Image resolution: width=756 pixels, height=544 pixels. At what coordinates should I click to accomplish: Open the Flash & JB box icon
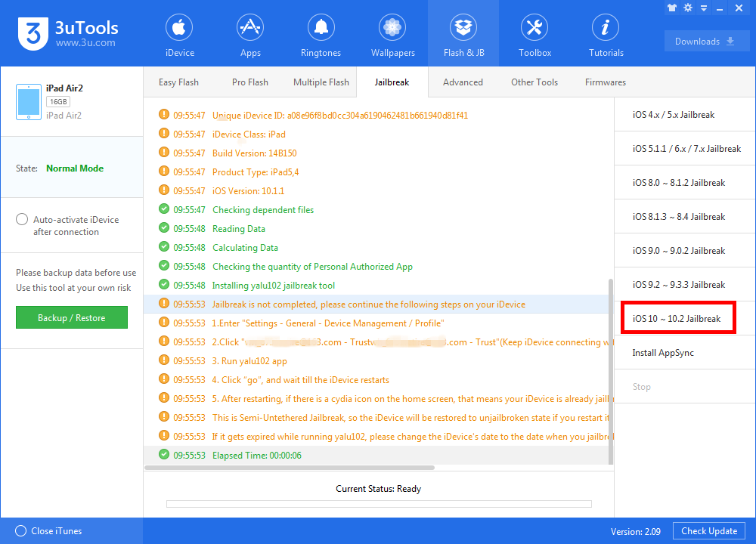pos(463,27)
